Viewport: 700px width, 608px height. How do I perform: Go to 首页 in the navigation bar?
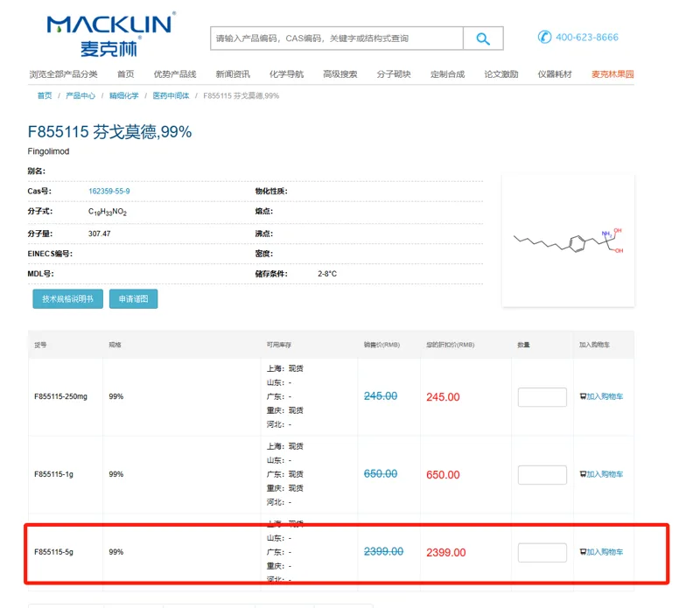(125, 74)
